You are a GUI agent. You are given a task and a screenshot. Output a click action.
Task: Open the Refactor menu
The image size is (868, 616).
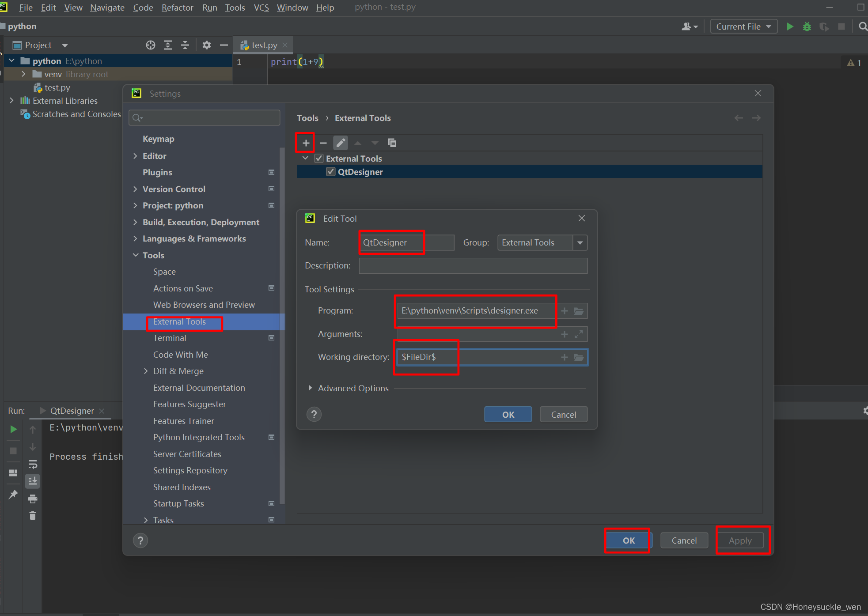(177, 8)
